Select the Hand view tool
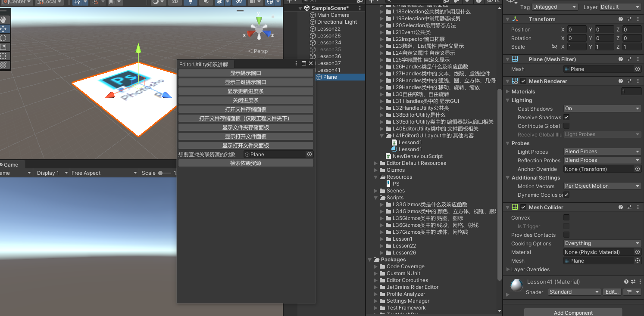Image resolution: width=644 pixels, height=316 pixels. tap(3, 20)
